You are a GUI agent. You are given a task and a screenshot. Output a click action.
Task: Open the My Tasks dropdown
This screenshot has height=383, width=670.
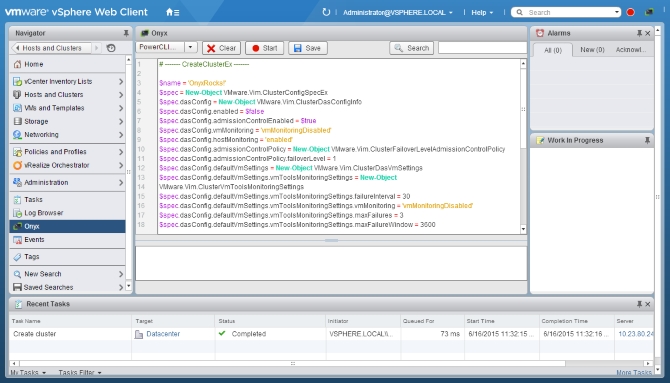[28, 373]
